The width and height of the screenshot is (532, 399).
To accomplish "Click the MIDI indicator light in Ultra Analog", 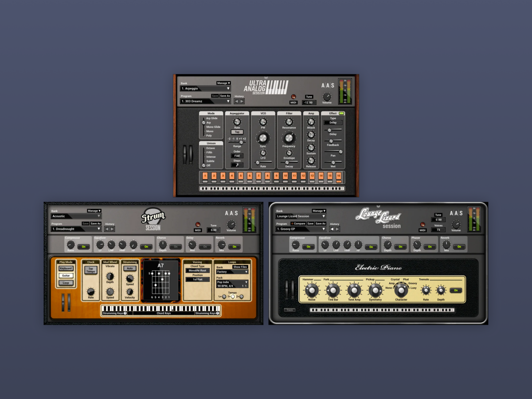I will point(293,96).
